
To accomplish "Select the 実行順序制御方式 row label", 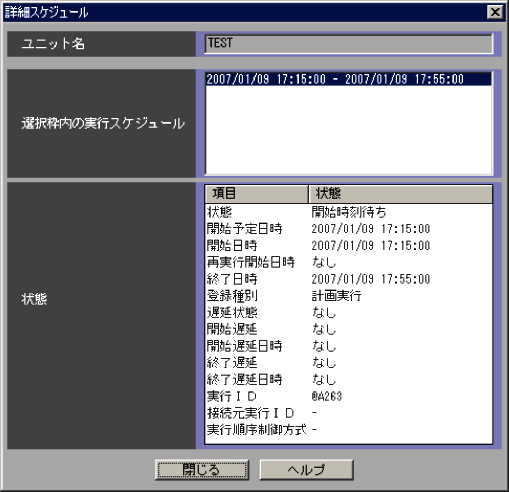I will point(256,430).
